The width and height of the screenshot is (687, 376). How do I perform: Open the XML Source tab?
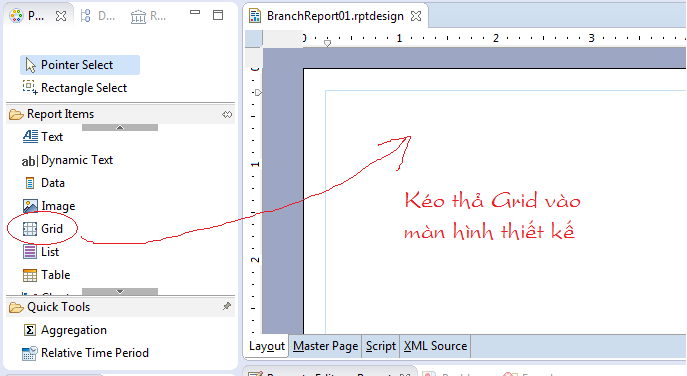click(x=436, y=346)
